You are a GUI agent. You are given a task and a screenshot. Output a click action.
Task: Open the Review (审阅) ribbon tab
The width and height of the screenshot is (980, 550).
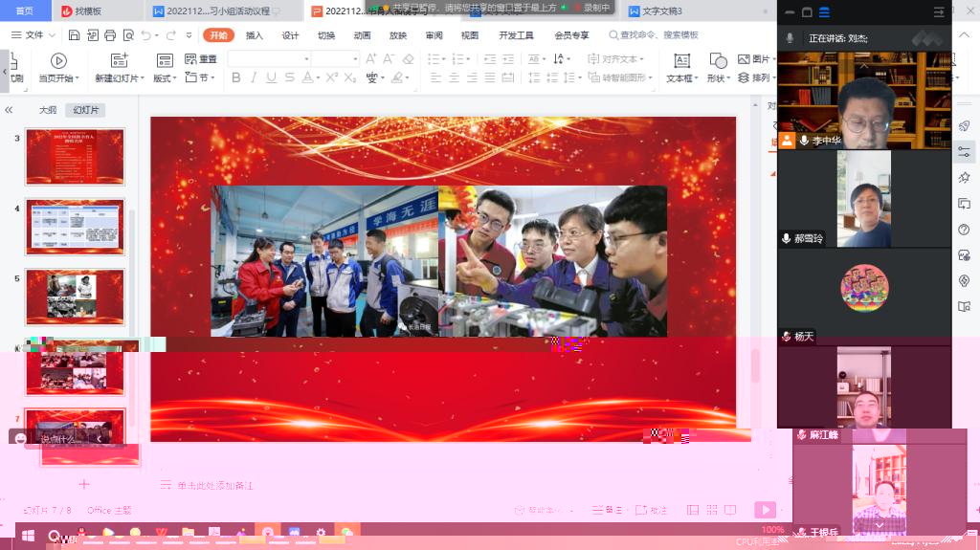pyautogui.click(x=434, y=35)
